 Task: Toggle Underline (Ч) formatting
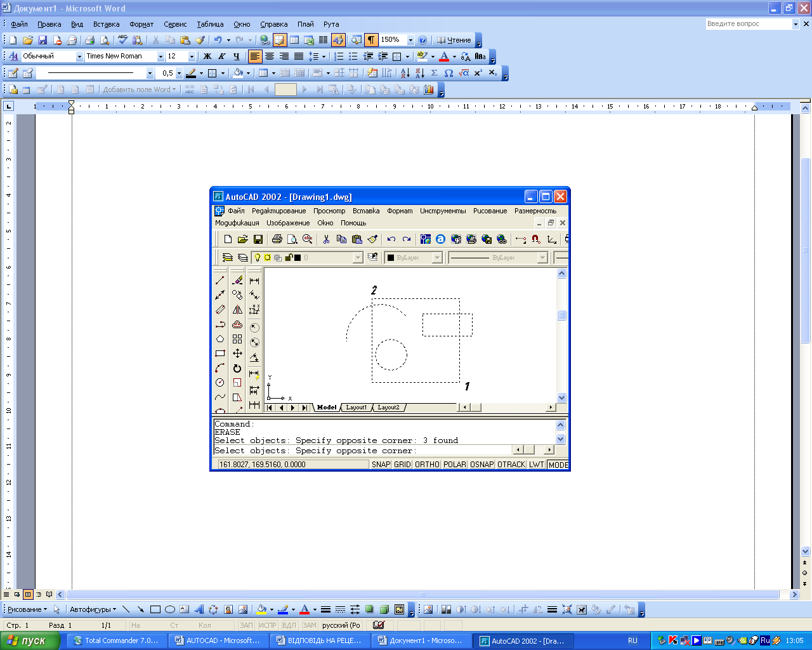coord(236,56)
